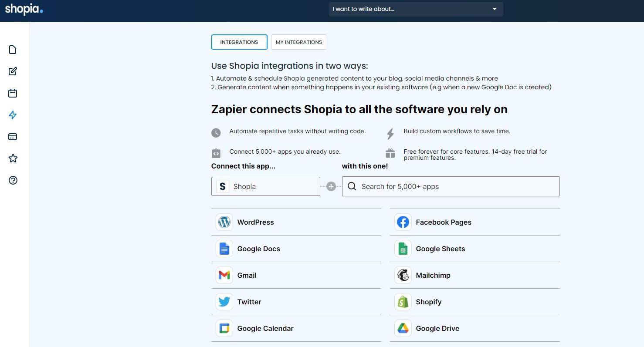
Task: Click the Facebook Pages logo icon
Action: pyautogui.click(x=403, y=222)
